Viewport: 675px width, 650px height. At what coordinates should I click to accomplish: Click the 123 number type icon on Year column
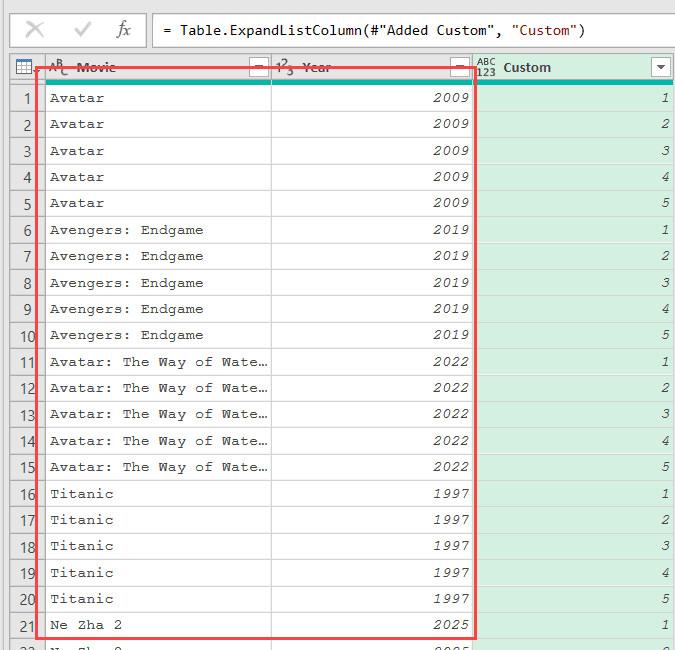[x=285, y=67]
